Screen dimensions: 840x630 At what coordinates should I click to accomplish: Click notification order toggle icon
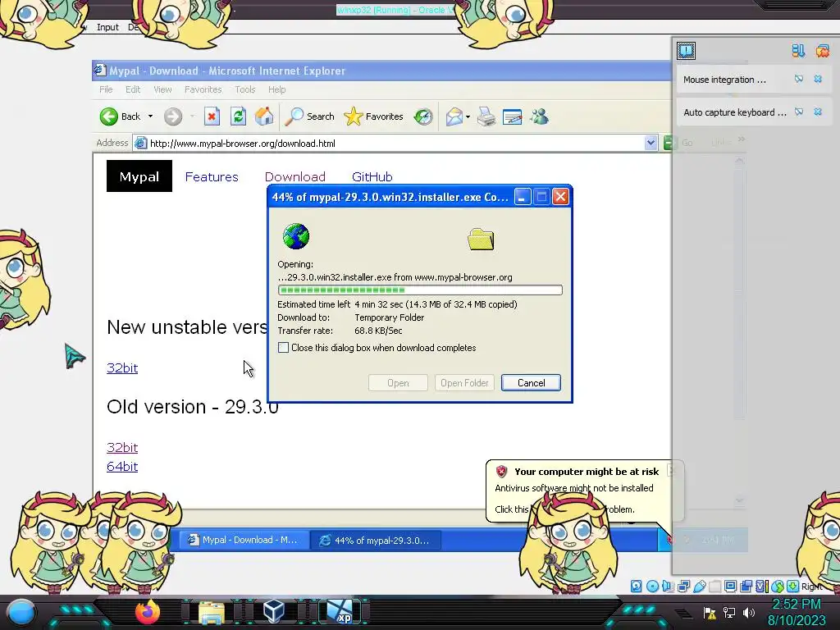798,51
